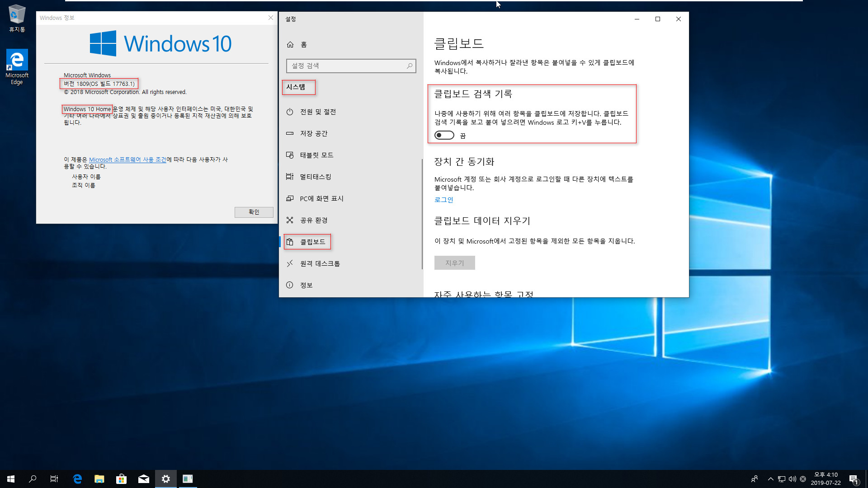
Task: Open the Windows Start menu
Action: click(x=11, y=479)
